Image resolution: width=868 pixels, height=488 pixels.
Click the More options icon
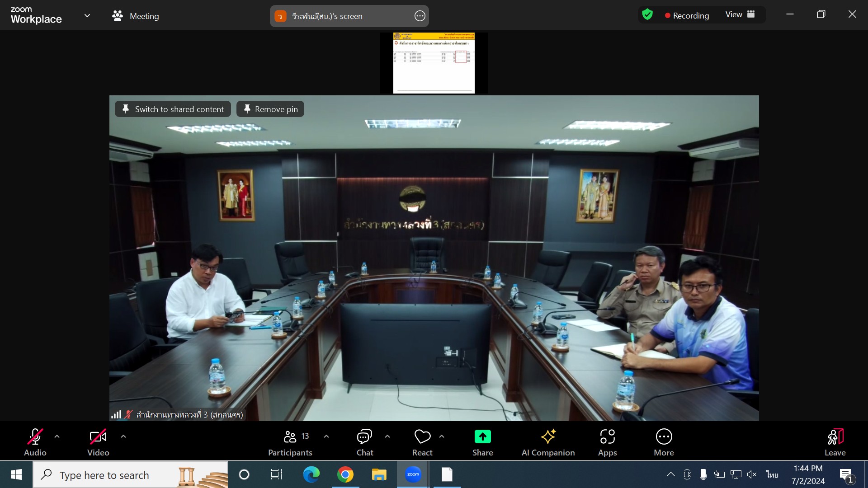point(664,437)
